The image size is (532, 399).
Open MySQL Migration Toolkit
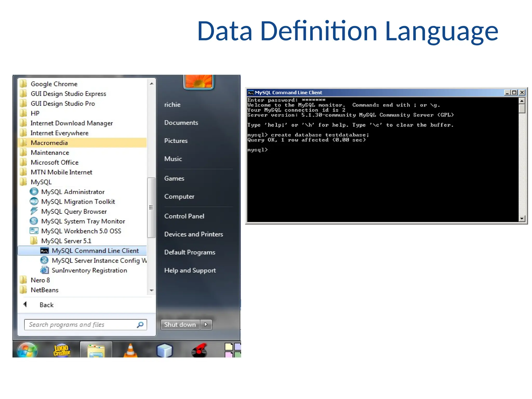72,202
